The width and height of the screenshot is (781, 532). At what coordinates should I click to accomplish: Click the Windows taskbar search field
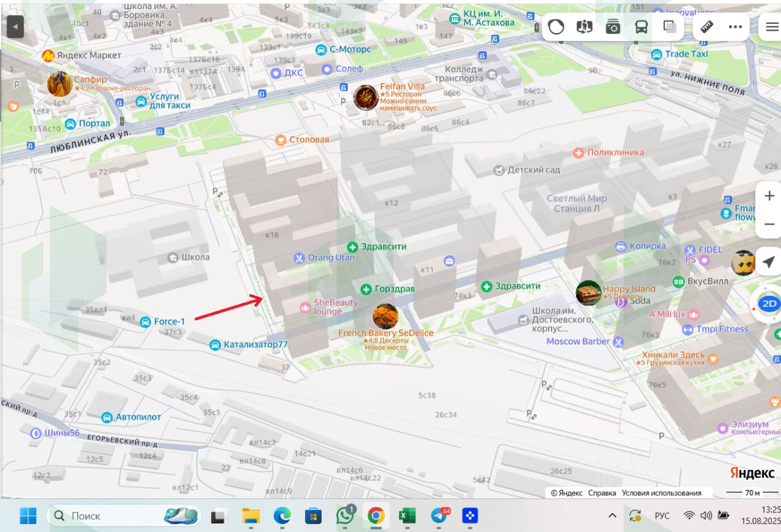click(124, 516)
